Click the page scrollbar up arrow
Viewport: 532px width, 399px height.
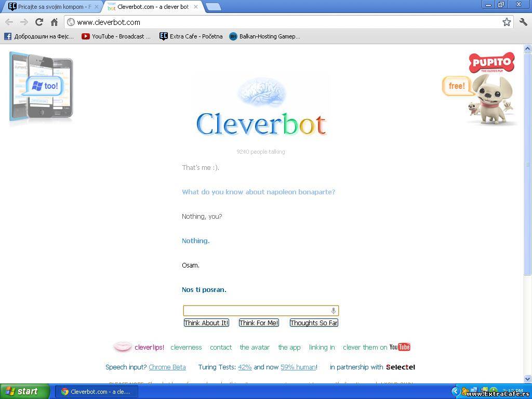528,48
